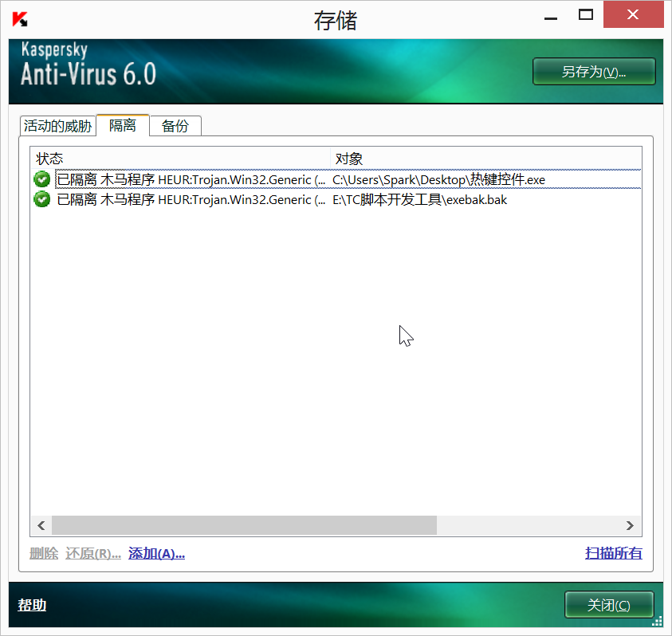
Task: Sort by the 状态 column header
Action: 180,158
